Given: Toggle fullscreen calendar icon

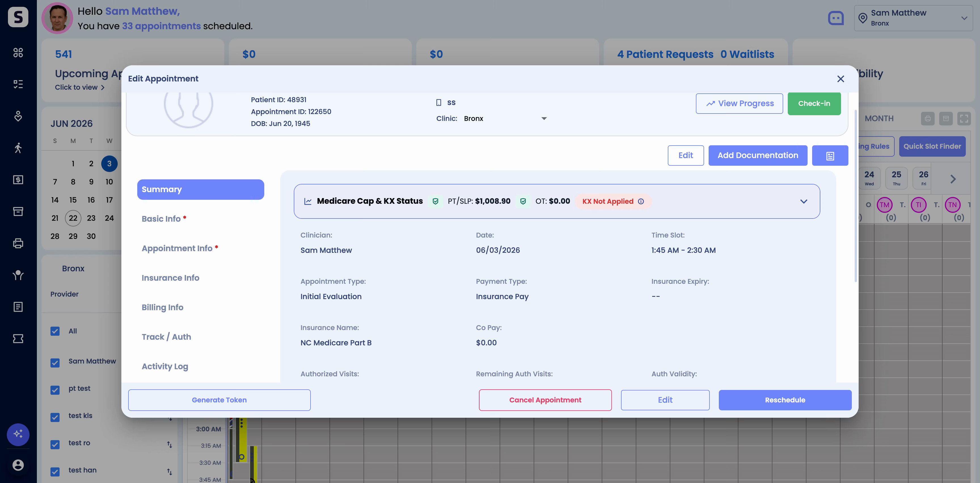Looking at the screenshot, I should click(x=964, y=118).
